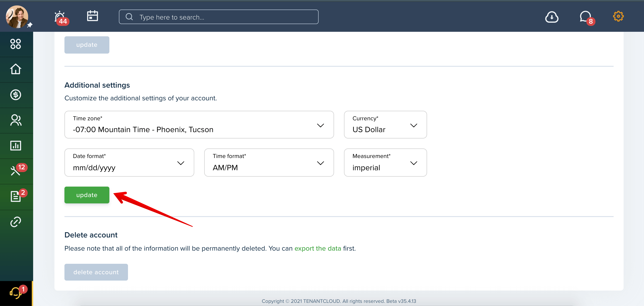Click the search magnifier icon
644x306 pixels.
click(x=129, y=17)
